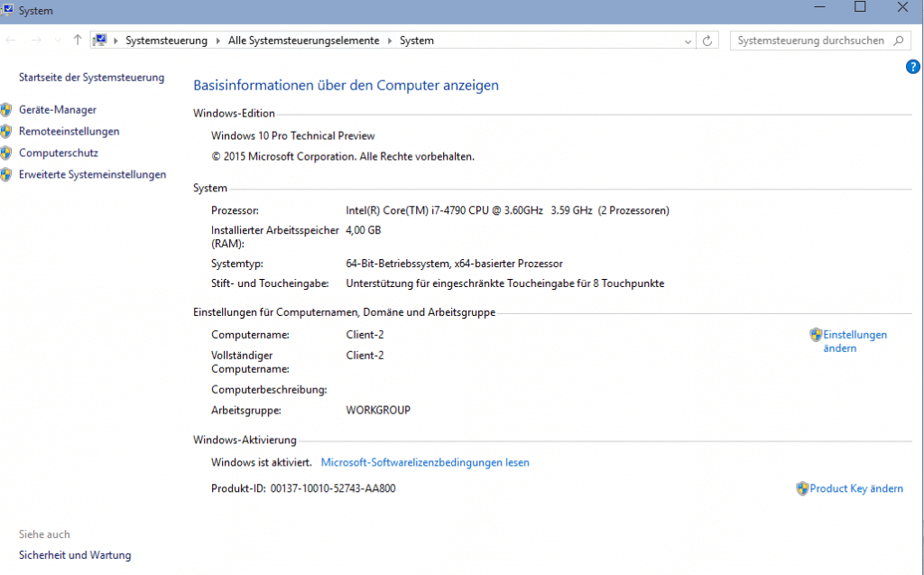Expand breadcrumb arrow after Alle Systemsteuerungselemente
Image resolution: width=924 pixels, height=575 pixels.
pyautogui.click(x=390, y=41)
